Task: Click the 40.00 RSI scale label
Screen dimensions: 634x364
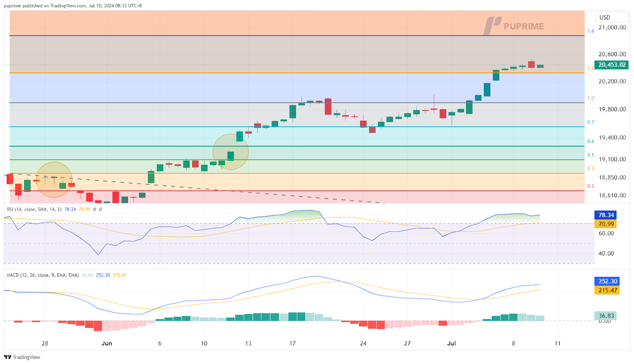Action: (x=606, y=253)
